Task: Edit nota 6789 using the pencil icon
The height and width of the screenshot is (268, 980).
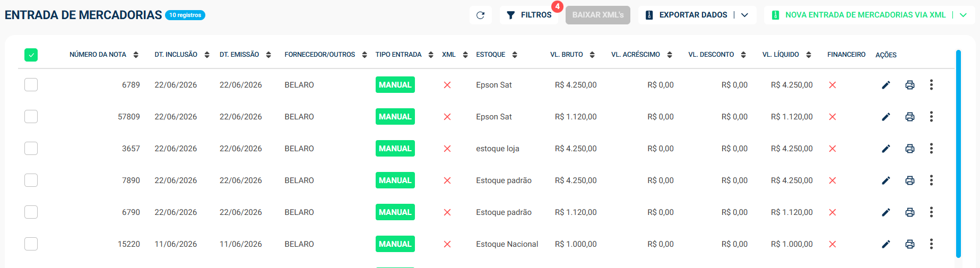Action: (x=886, y=85)
